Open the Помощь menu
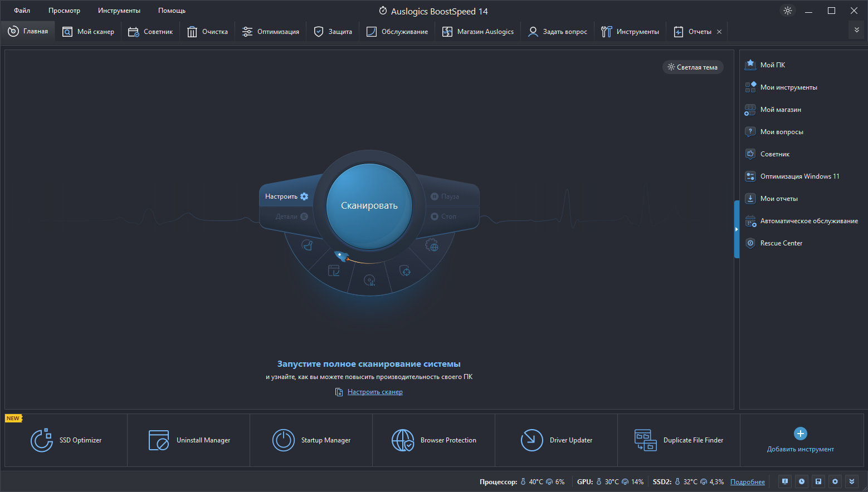Screen dimensions: 868x492 172,11
